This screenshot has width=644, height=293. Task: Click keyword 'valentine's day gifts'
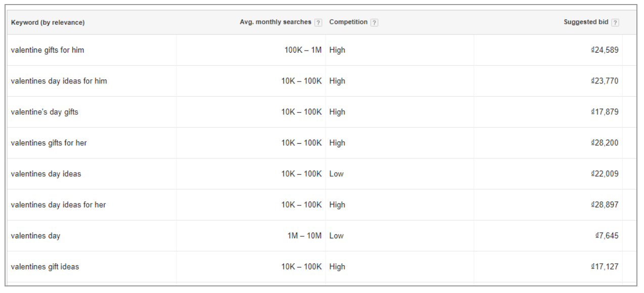point(44,112)
